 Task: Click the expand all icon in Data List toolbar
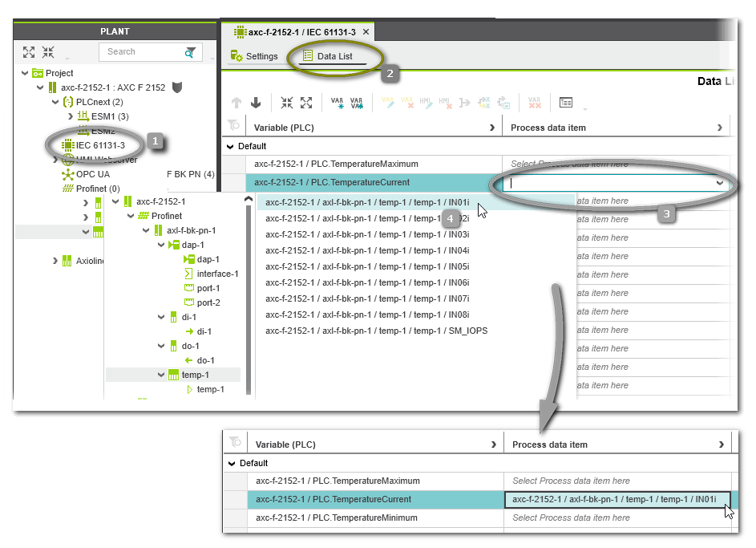coord(305,103)
